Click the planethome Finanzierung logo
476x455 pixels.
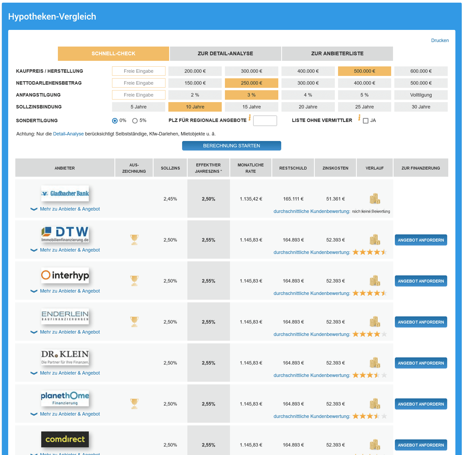[x=65, y=398]
